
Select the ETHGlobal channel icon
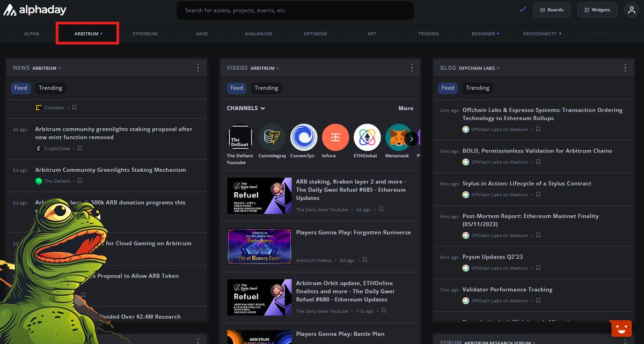tap(367, 137)
